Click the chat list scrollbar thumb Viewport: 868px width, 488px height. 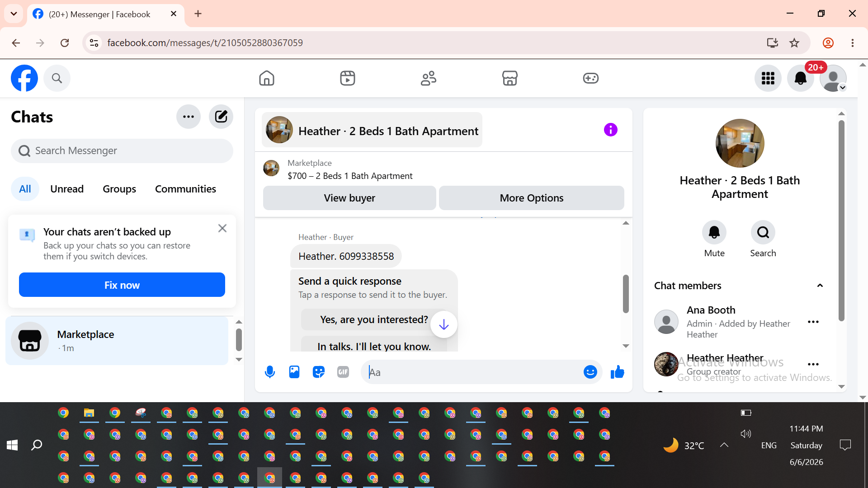tap(239, 340)
